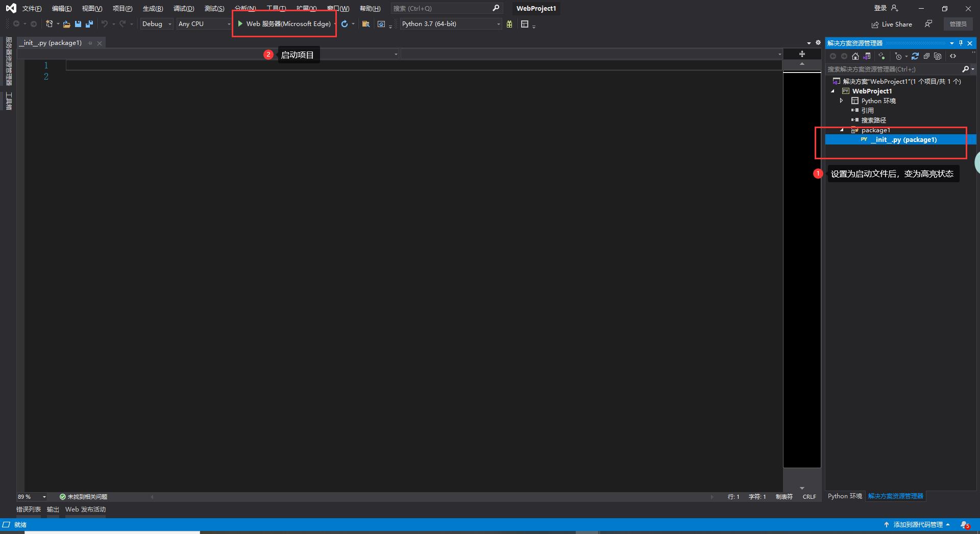Click the Undo icon
The height and width of the screenshot is (534, 980).
(x=105, y=24)
